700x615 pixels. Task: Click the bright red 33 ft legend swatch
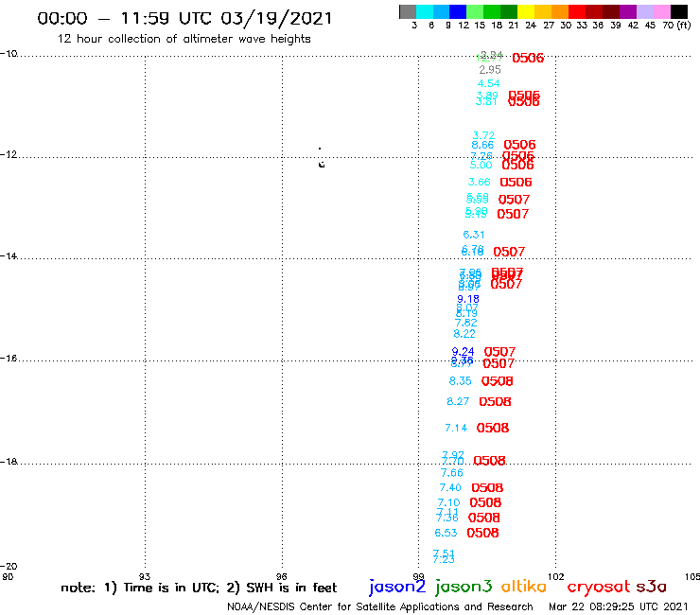pos(577,11)
